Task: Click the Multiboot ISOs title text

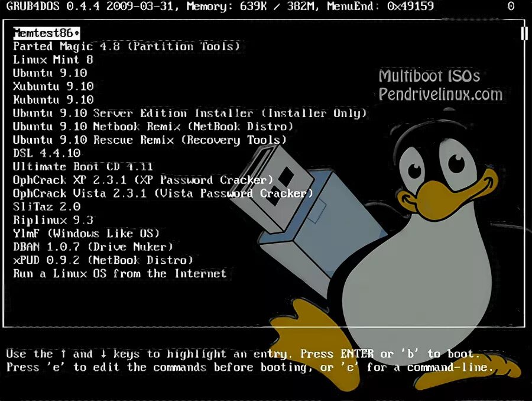Action: tap(429, 76)
